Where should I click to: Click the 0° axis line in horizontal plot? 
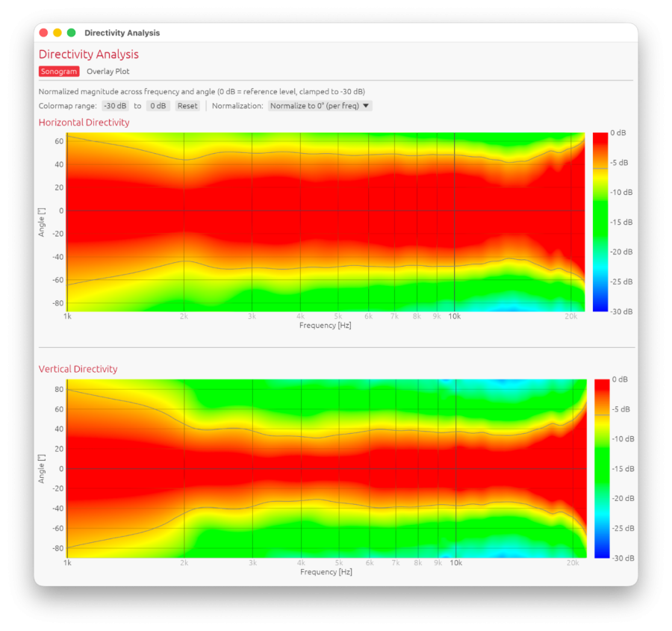tap(326, 211)
